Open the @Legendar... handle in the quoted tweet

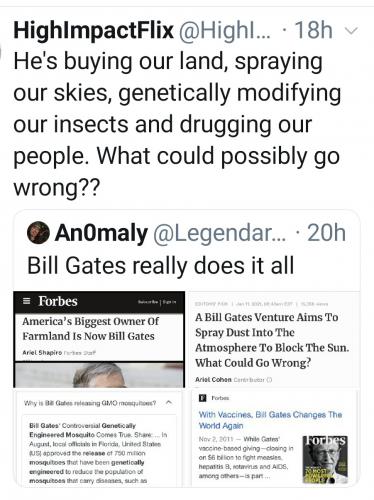point(220,233)
